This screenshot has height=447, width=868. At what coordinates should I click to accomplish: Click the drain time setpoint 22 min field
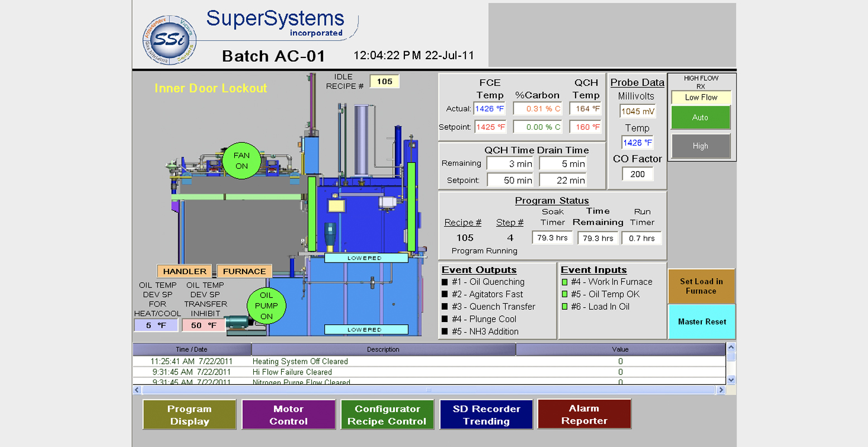[x=563, y=180]
